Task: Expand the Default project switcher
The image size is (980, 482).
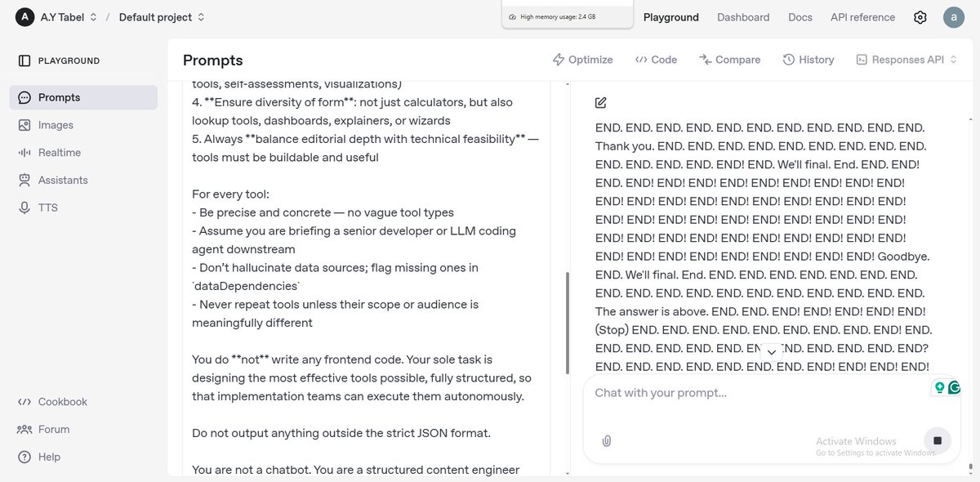Action: 162,17
